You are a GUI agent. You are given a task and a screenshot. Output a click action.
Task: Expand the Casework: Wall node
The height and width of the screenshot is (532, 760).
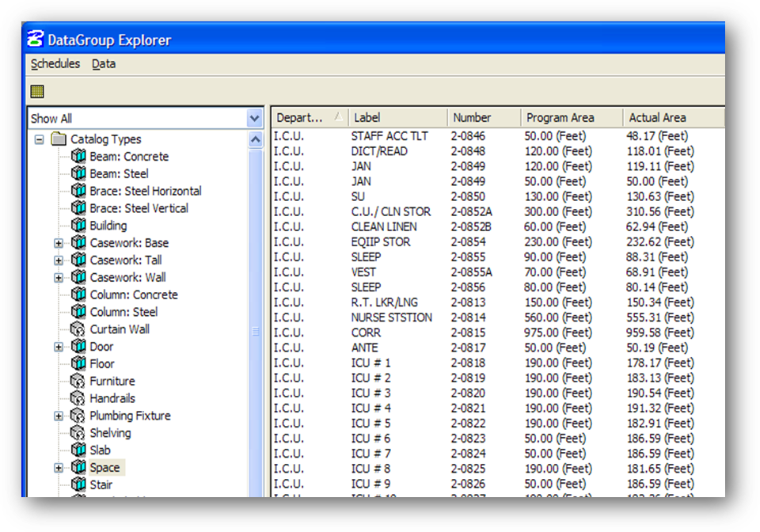tap(59, 278)
